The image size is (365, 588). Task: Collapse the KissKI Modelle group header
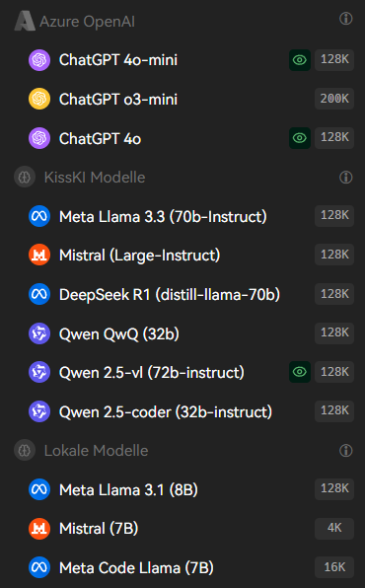(x=182, y=177)
